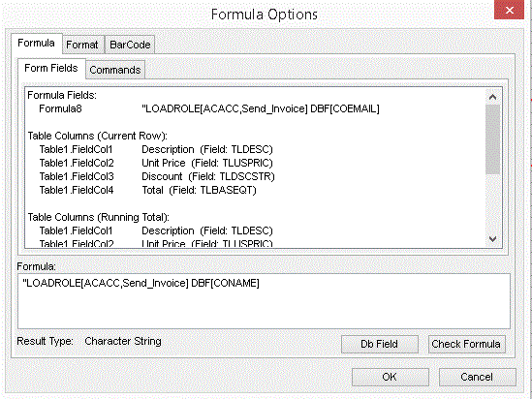Select Table1.FieldCol4 Total field row
The width and height of the screenshot is (532, 399).
point(147,190)
